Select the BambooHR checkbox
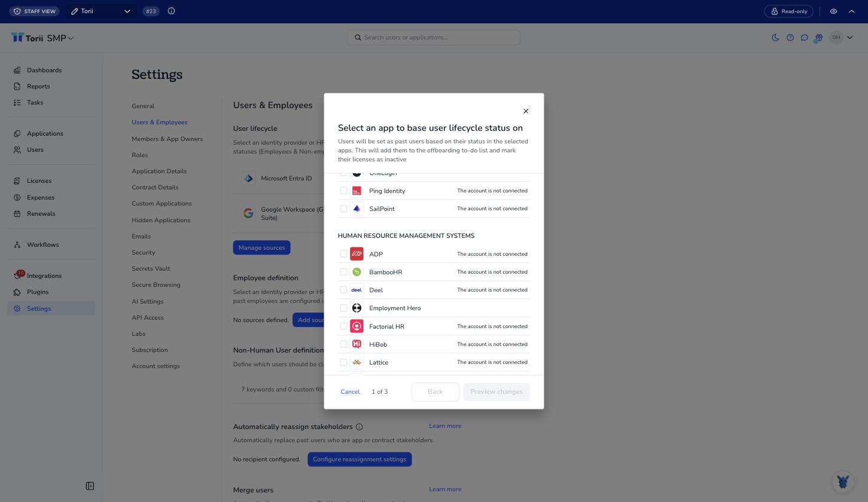The image size is (868, 502). click(x=343, y=272)
